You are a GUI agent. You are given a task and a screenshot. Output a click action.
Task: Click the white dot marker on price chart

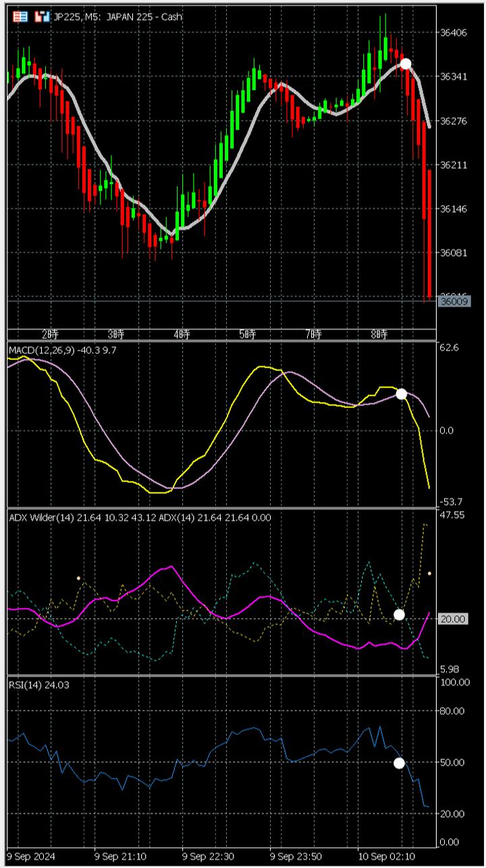pos(406,64)
